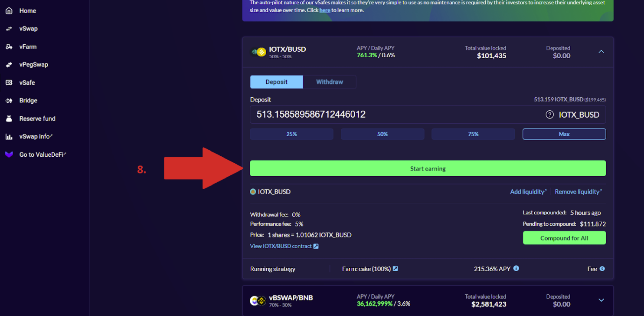Click the vSwap info chart icon

(9, 137)
